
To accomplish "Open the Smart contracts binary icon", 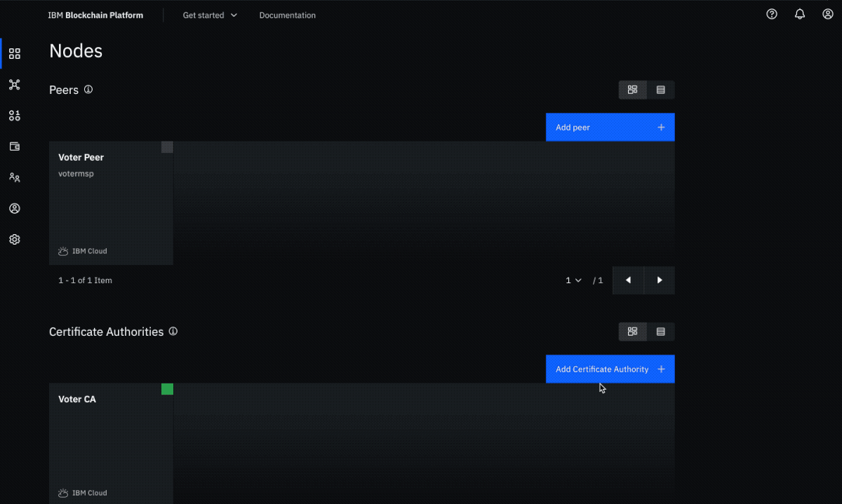I will pos(14,116).
